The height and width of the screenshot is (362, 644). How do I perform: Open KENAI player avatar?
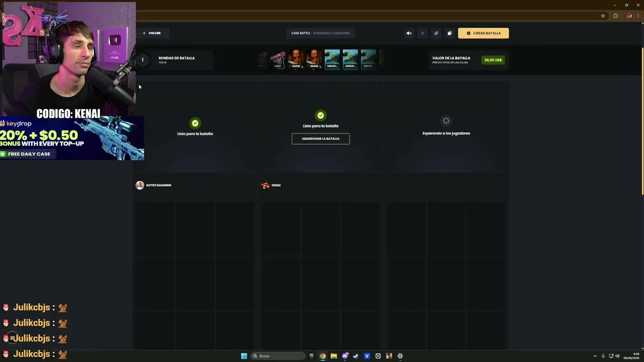(x=266, y=185)
